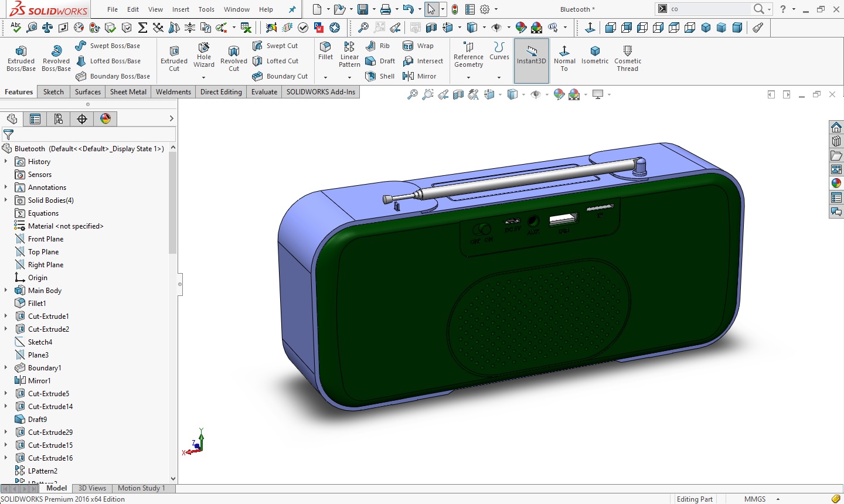Expand the Main Body feature node
This screenshot has width=844, height=504.
[x=6, y=291]
